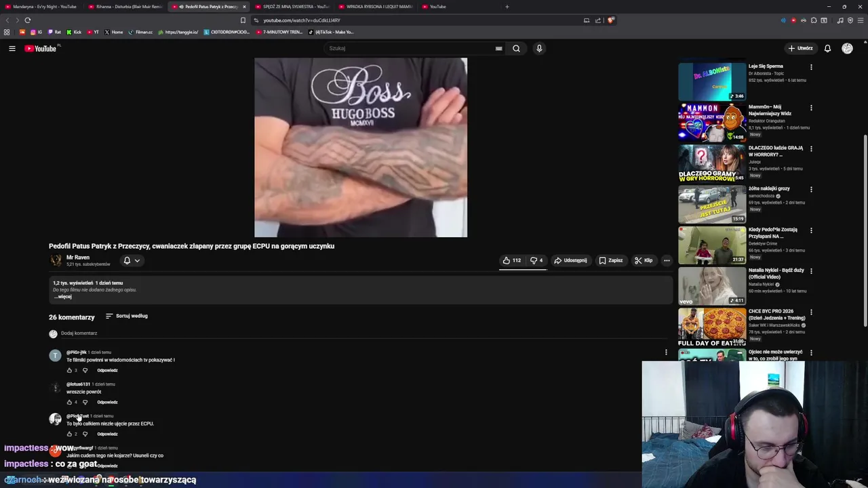
Task: Open the Brave VPN shield icon in toolbar
Action: point(850,20)
